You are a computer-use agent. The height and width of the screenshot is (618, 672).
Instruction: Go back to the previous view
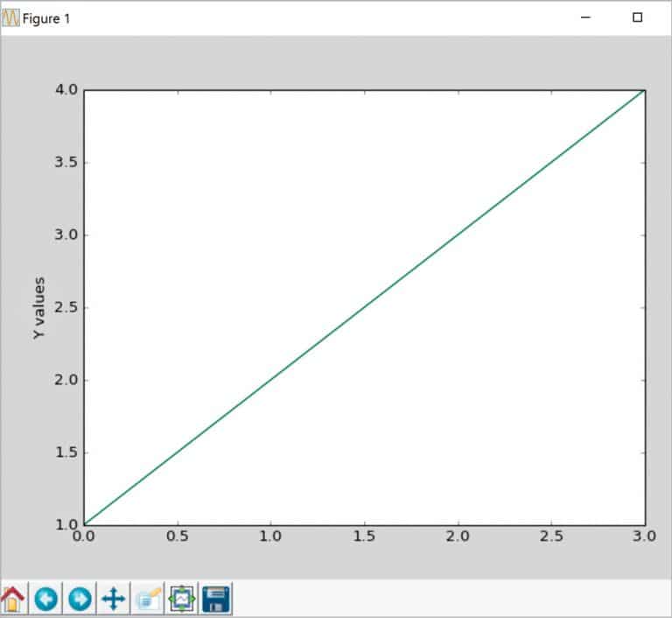45,599
